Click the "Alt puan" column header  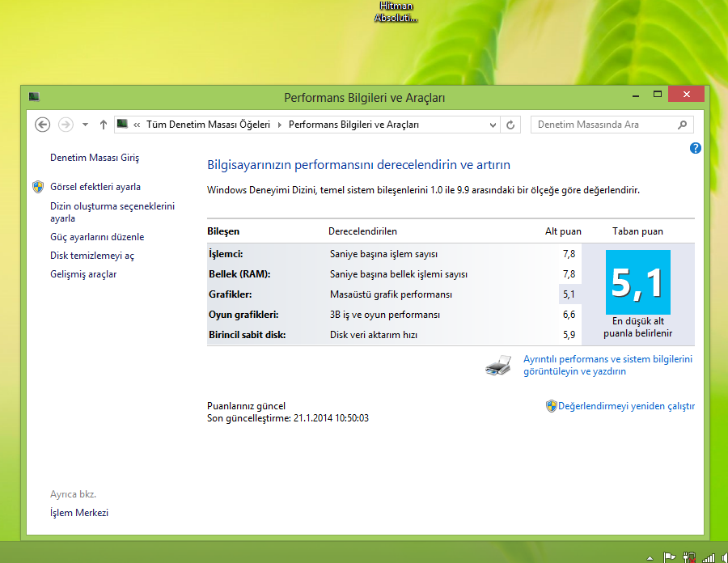coord(563,231)
